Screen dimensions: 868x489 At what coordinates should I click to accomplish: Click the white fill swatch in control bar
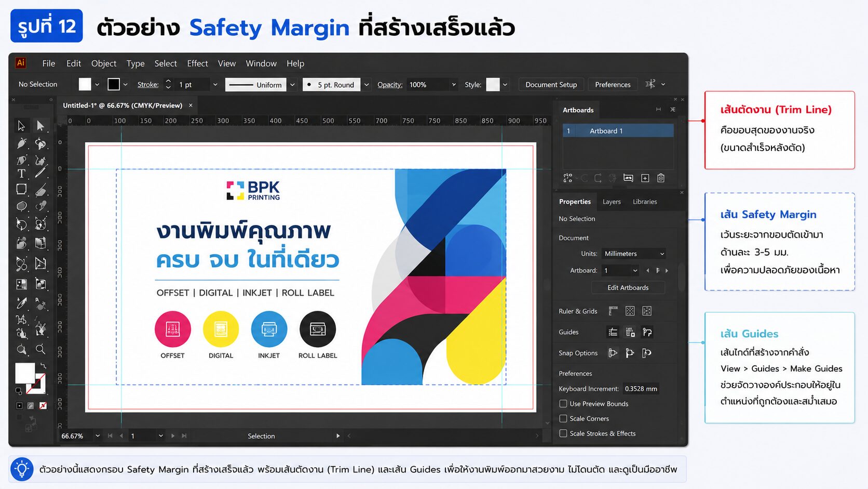click(x=85, y=84)
